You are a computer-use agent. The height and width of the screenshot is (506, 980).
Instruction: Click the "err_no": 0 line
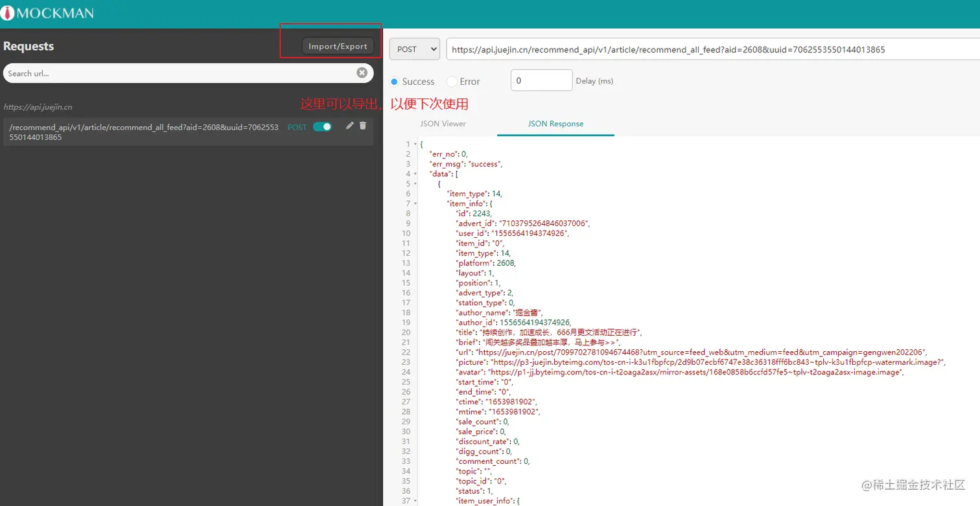click(x=449, y=154)
